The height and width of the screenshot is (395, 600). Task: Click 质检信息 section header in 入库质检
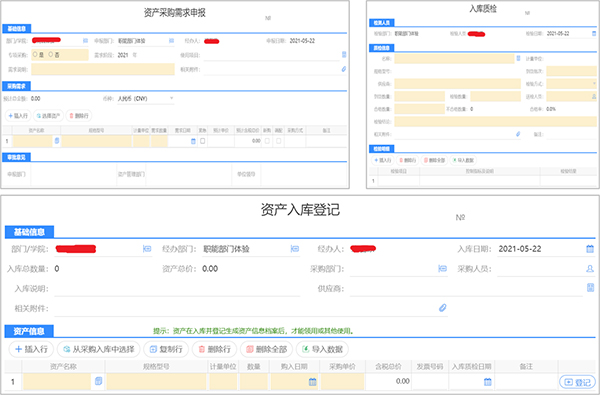pyautogui.click(x=382, y=48)
